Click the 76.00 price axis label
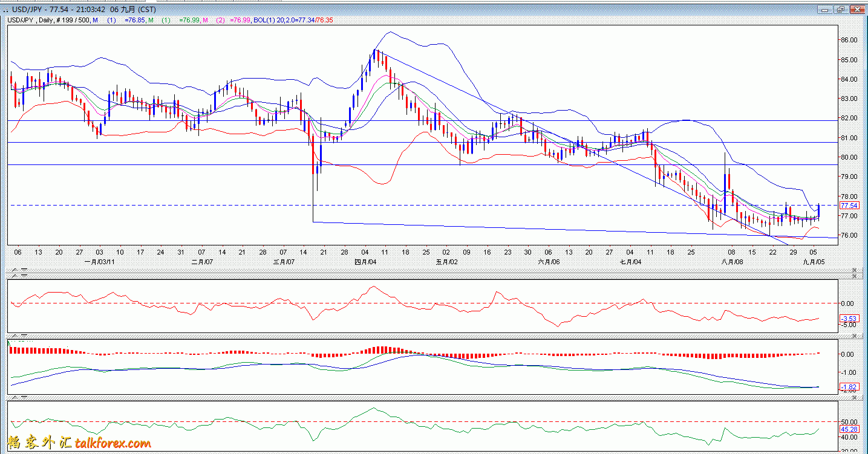The height and width of the screenshot is (454, 868). click(x=849, y=235)
